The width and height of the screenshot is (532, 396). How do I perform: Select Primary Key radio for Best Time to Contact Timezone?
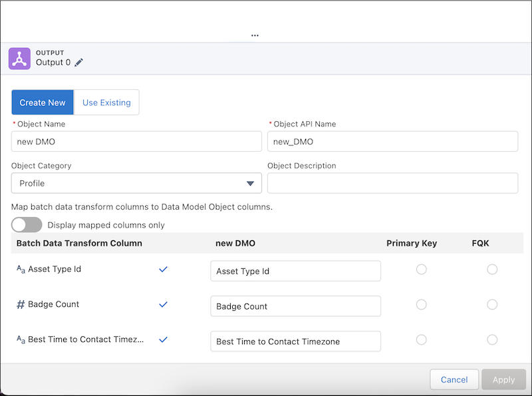421,339
